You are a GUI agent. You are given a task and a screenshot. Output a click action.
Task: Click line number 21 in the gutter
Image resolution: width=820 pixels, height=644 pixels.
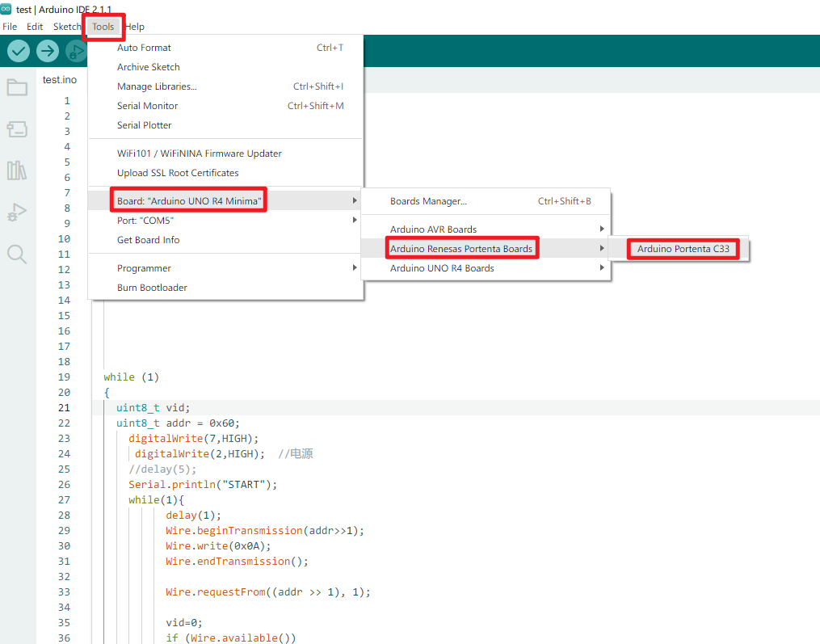64,407
